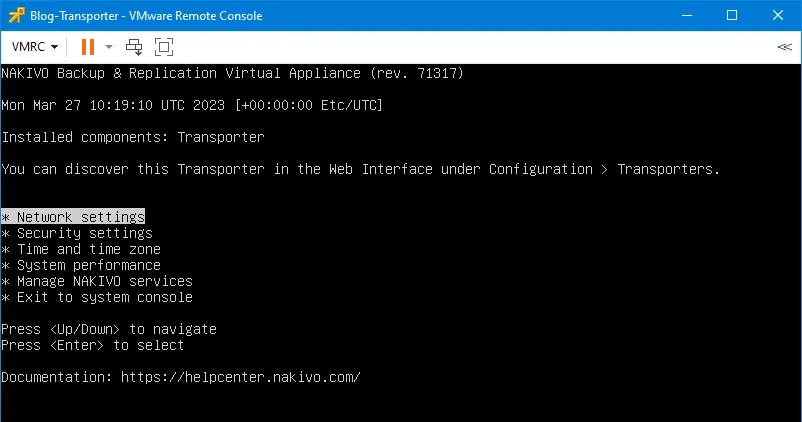Close the Blog-Transporter console window
This screenshot has height=422, width=802.
pyautogui.click(x=778, y=15)
